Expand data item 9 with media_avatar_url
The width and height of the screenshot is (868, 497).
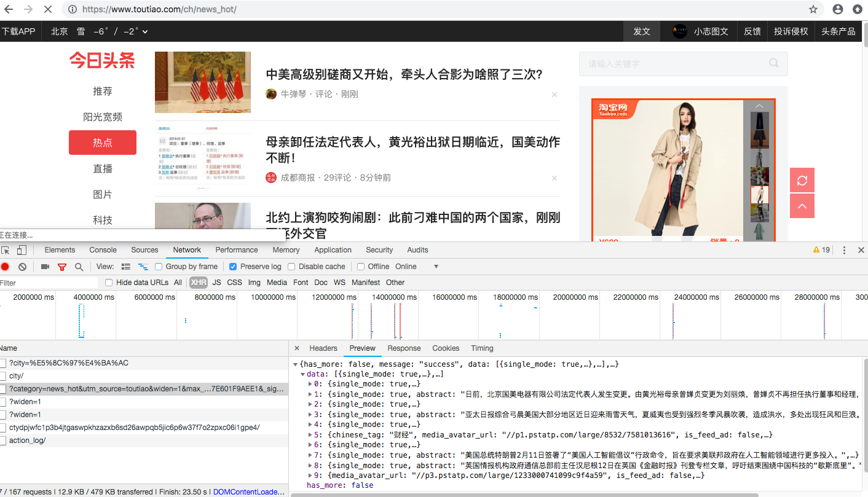click(x=310, y=475)
